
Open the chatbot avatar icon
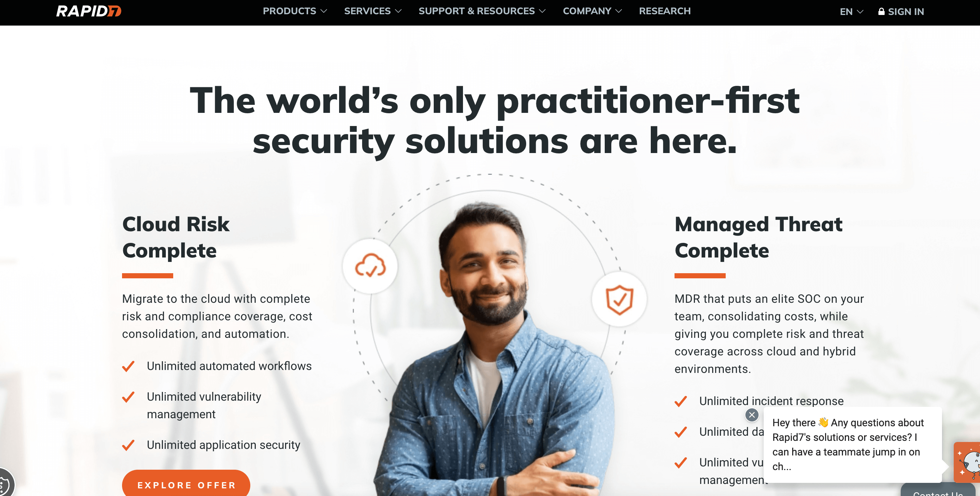[x=967, y=462]
